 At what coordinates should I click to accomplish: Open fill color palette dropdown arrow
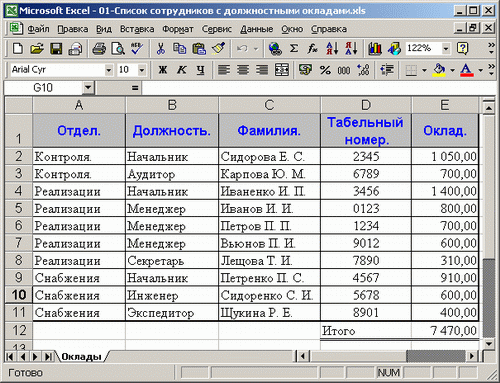tap(452, 70)
